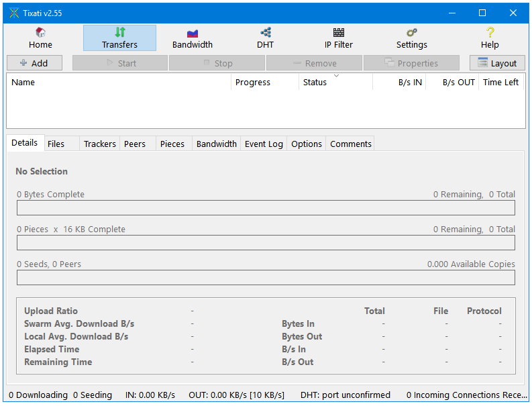The height and width of the screenshot is (406, 532).
Task: Switch to the Options tab
Action: pos(307,144)
